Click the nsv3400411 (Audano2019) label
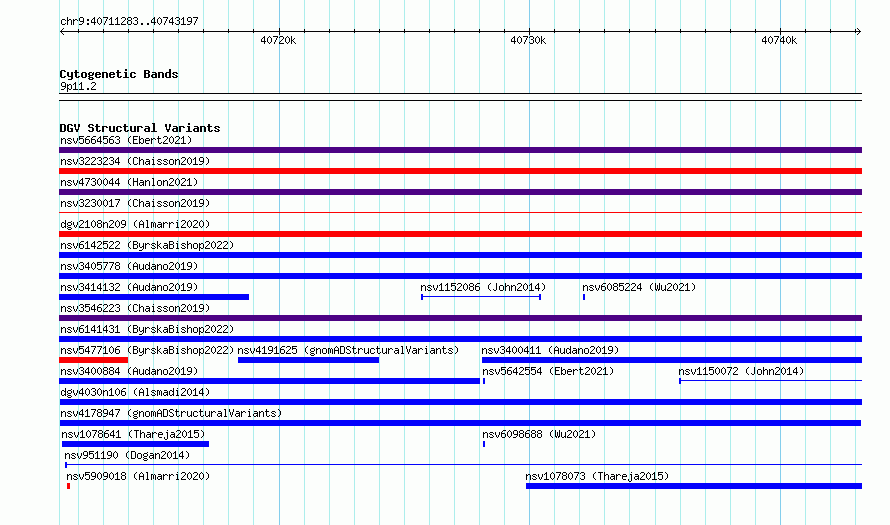The image size is (890, 525). coord(550,350)
